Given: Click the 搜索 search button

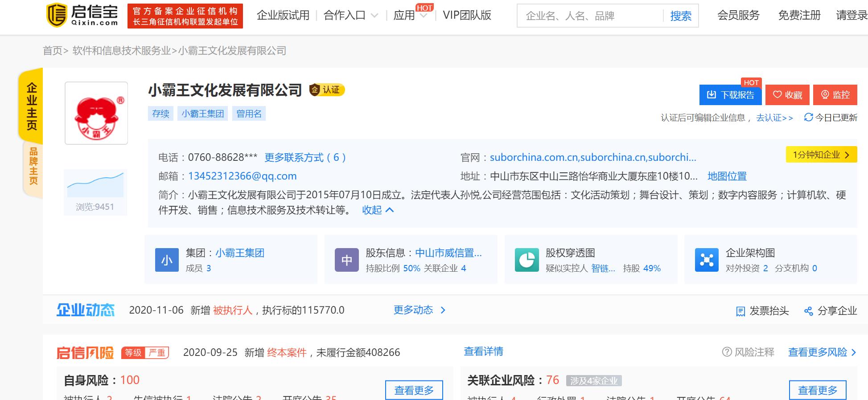Looking at the screenshot, I should [x=681, y=16].
